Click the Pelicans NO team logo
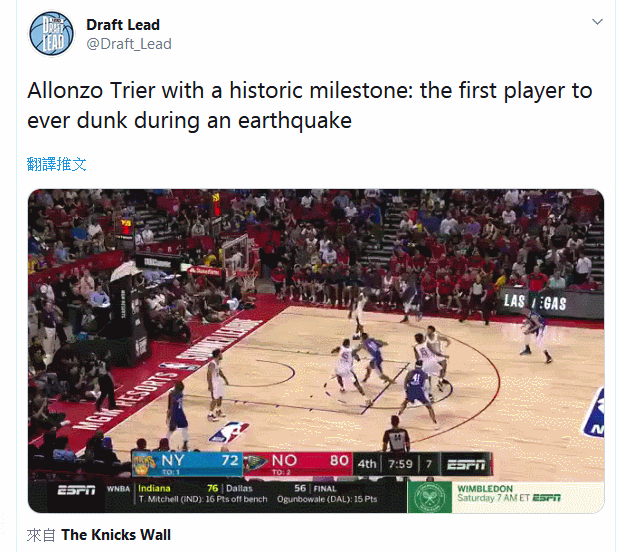 point(255,463)
